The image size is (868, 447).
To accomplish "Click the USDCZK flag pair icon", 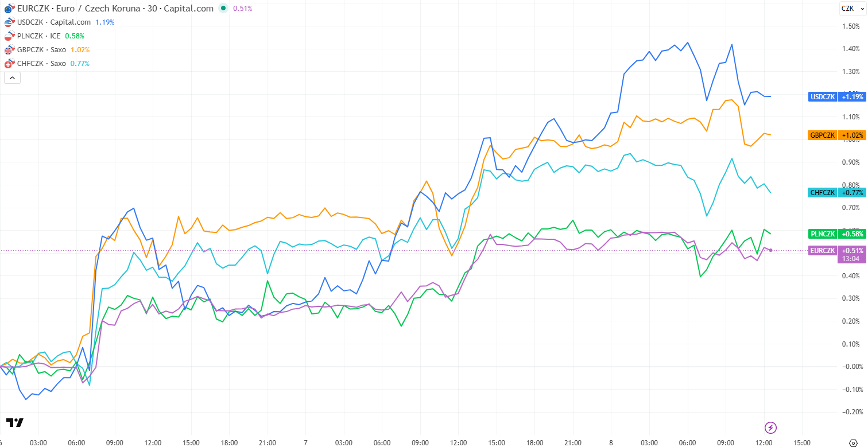I will [9, 22].
